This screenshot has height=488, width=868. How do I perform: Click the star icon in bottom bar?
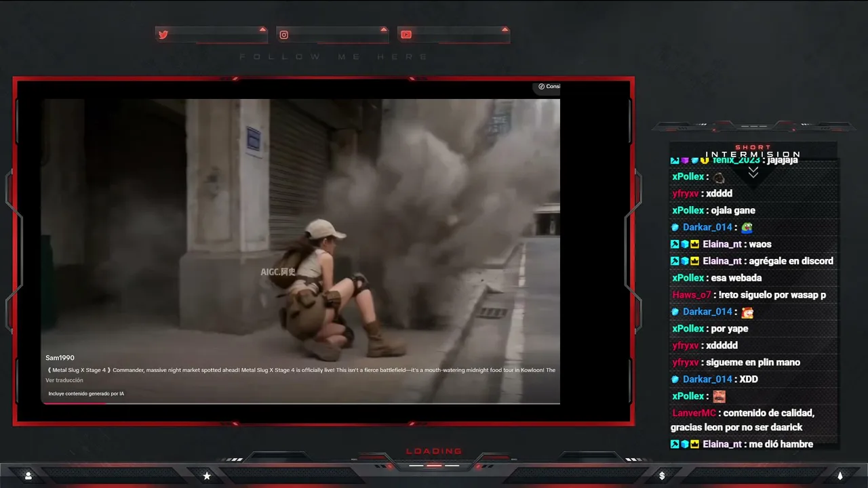(x=207, y=476)
